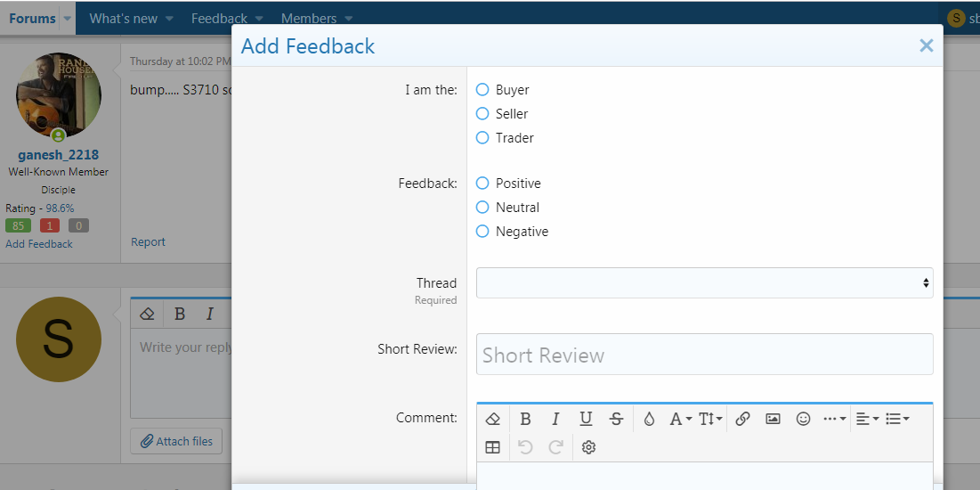Choose Neutral feedback option

pos(482,207)
